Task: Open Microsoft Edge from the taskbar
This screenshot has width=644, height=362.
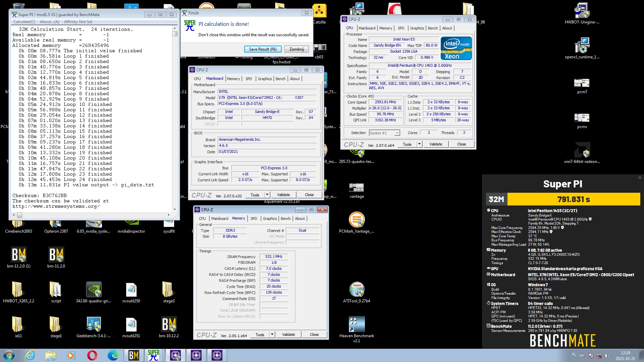Action: click(x=113, y=355)
